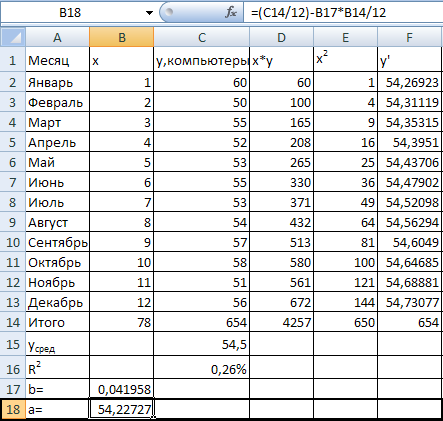Click cell Итого
Viewport: 443px width, 421px height.
click(57, 322)
